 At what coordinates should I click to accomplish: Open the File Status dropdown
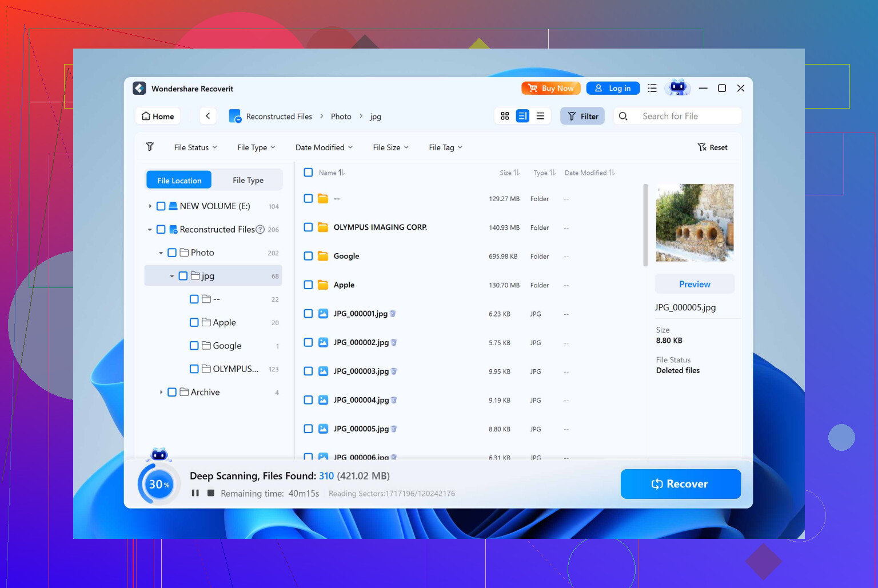click(x=195, y=147)
